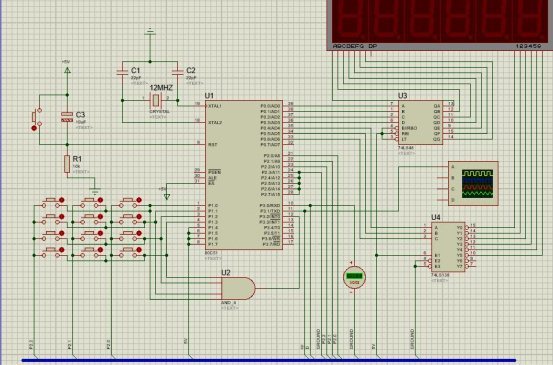Select the round DC voltmeter instrument

click(354, 277)
